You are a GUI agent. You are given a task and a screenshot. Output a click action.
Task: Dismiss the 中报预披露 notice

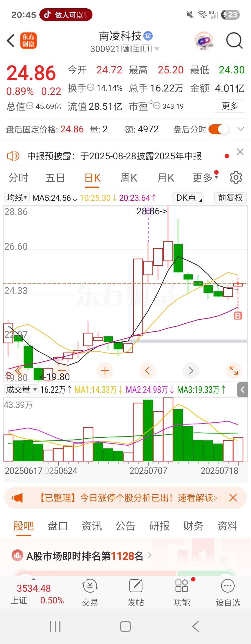pos(240,152)
